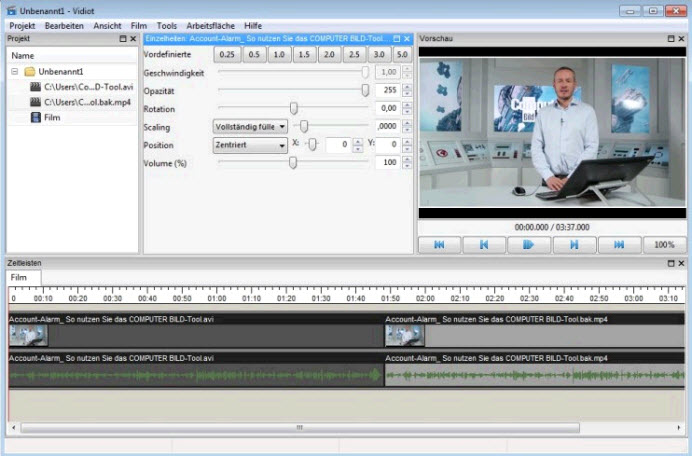The height and width of the screenshot is (456, 692).
Task: Open the Tools menu
Action: click(x=166, y=26)
